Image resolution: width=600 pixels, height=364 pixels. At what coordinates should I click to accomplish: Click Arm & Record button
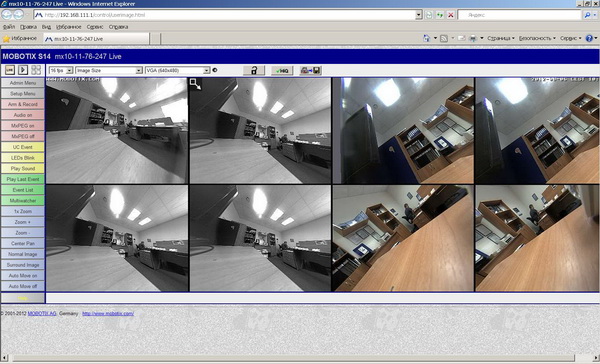tap(23, 104)
